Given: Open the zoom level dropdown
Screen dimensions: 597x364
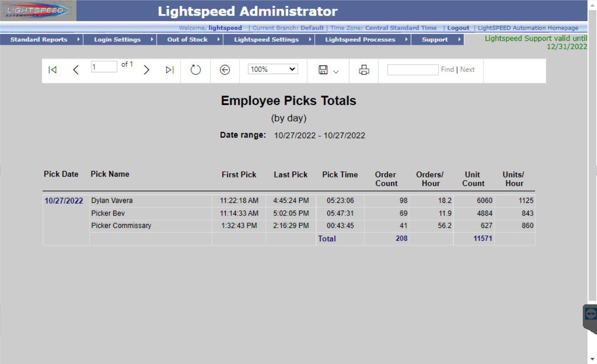Looking at the screenshot, I should coord(273,69).
